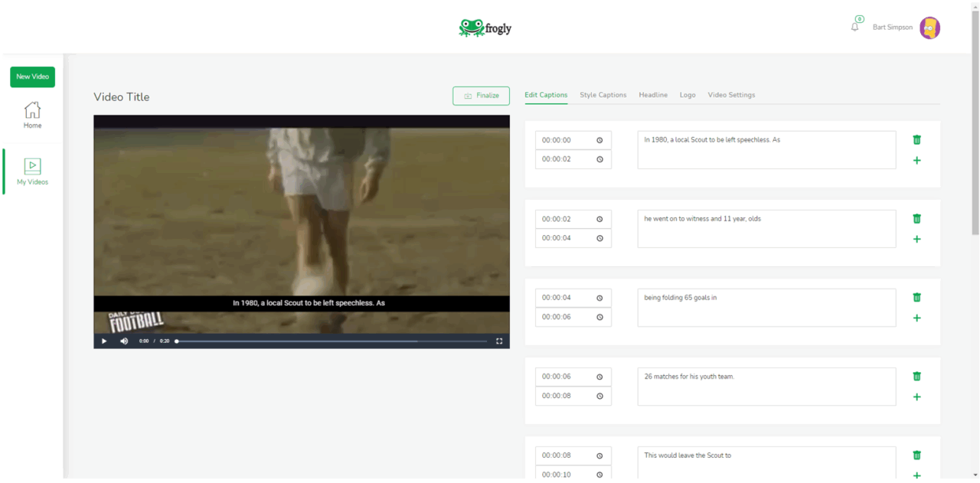
Task: Switch to the Style Captions tab
Action: coord(603,95)
